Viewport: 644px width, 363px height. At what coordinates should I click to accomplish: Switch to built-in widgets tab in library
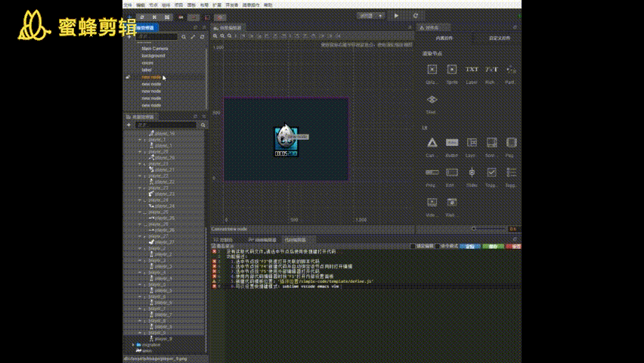(x=444, y=39)
